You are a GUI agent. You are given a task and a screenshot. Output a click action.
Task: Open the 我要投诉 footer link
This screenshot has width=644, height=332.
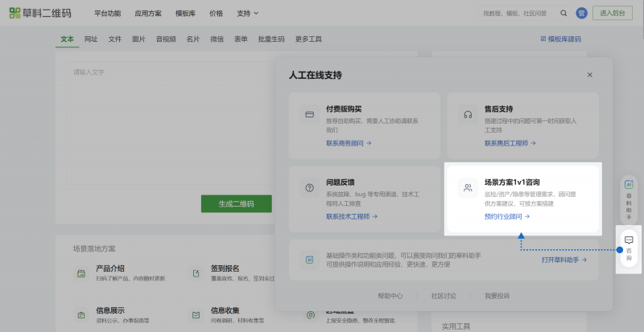(497, 296)
